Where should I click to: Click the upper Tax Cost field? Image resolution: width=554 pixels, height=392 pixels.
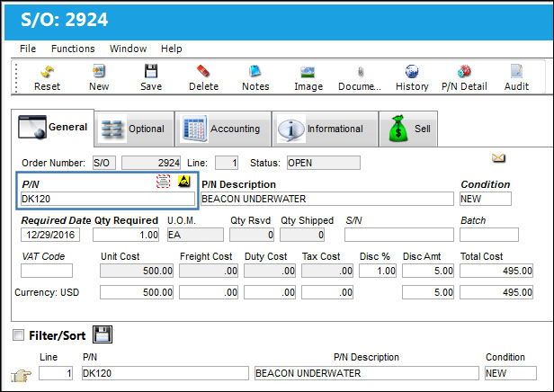[x=327, y=271]
